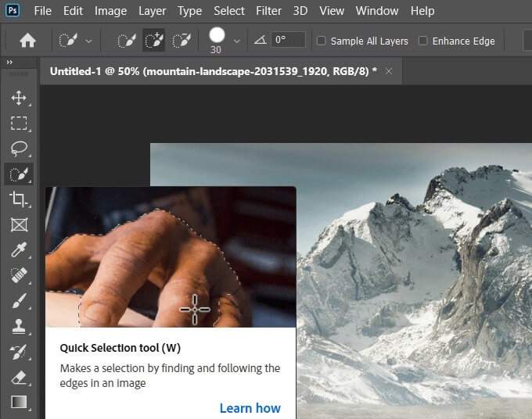532x419 pixels.
Task: Expand the toolbar using double-arrow icon
Action: [9, 62]
